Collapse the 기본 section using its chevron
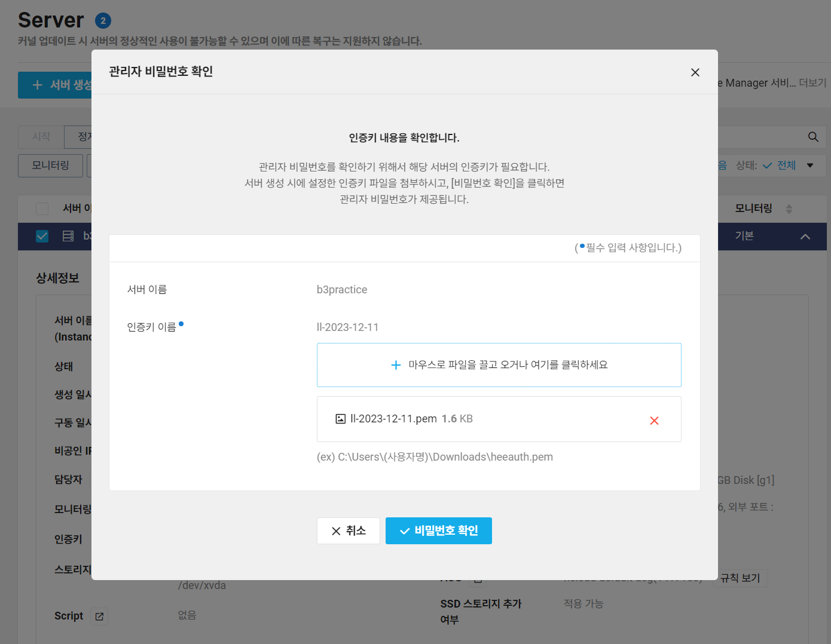 pyautogui.click(x=805, y=236)
